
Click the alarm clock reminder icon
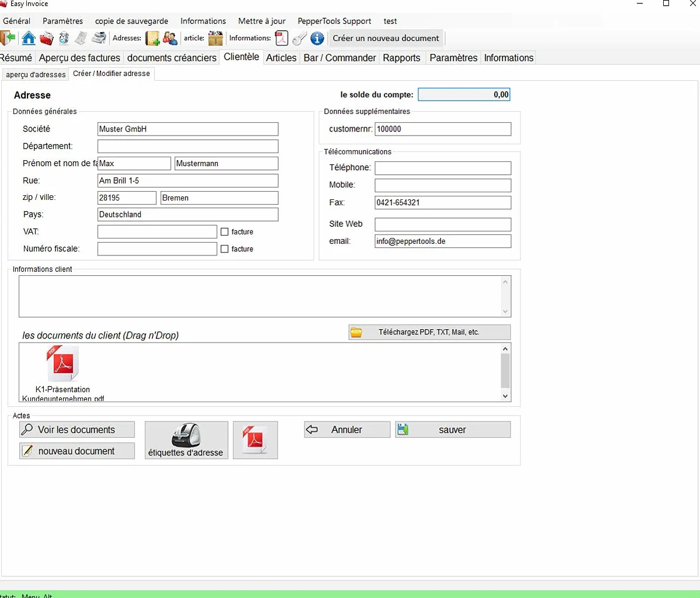(x=64, y=39)
